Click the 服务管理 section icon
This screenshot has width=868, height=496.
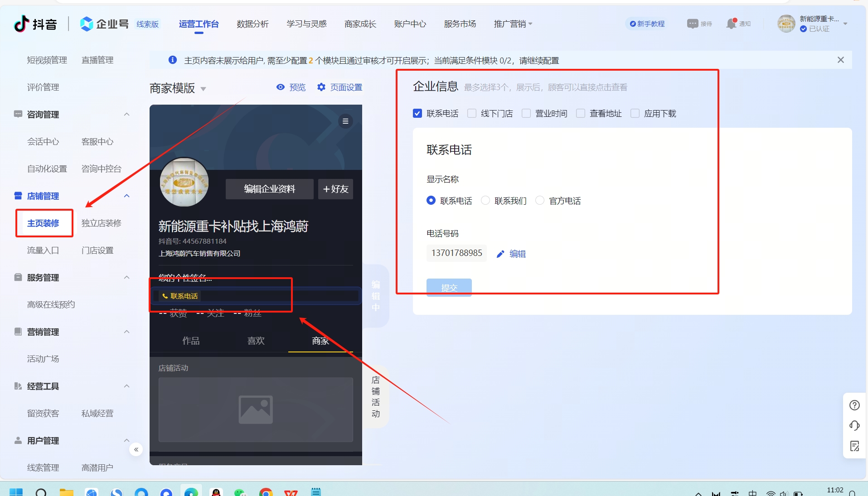(x=18, y=277)
